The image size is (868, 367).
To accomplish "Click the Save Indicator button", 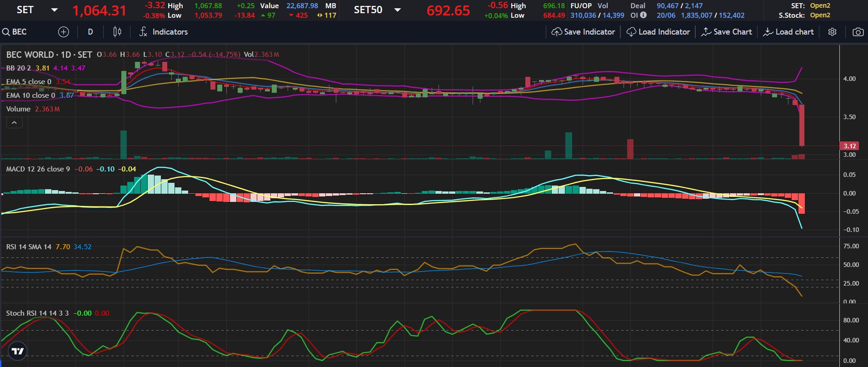I will (583, 32).
